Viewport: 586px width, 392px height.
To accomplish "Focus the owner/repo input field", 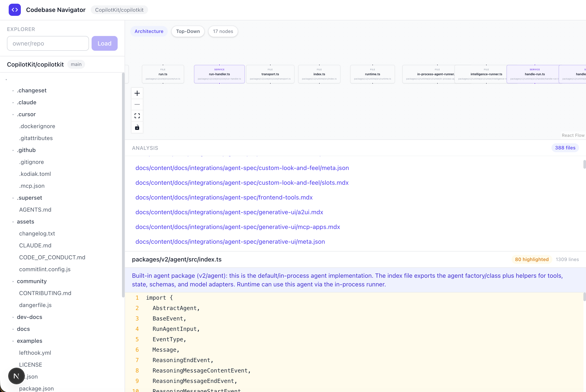I will point(48,44).
